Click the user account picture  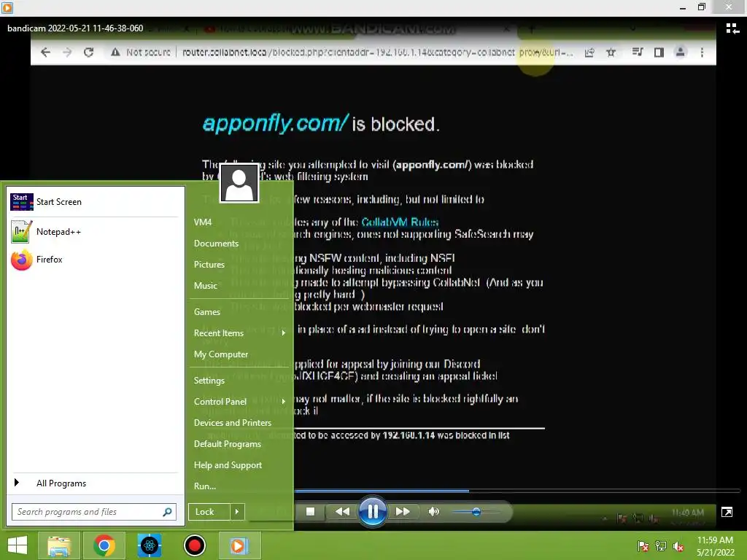point(239,183)
